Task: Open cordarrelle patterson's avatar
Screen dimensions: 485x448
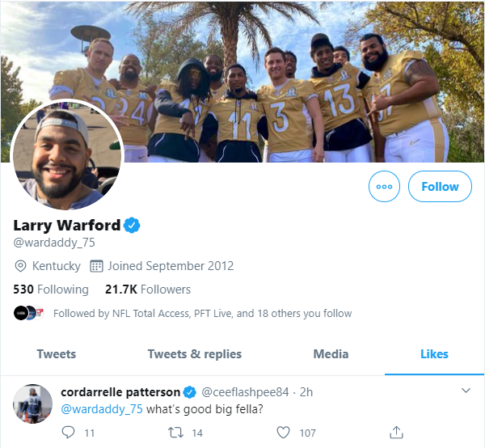Action: (34, 403)
